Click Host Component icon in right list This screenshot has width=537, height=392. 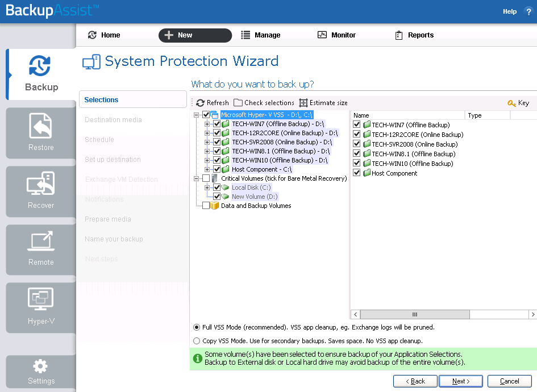tap(367, 173)
